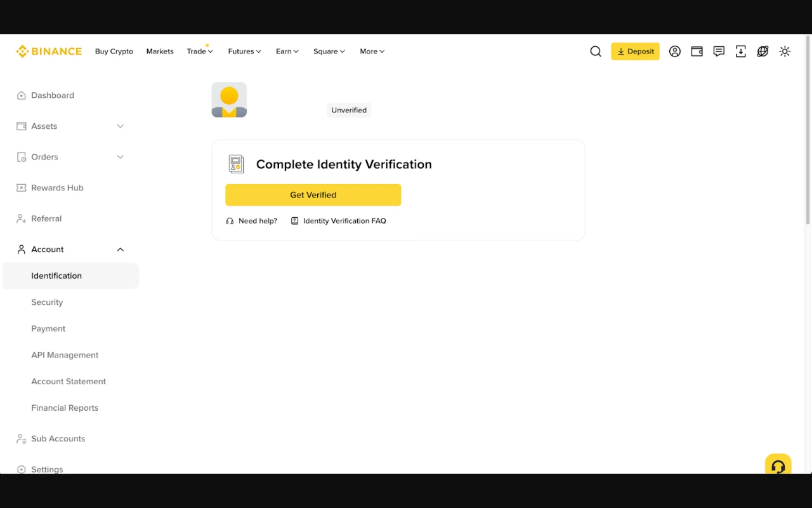The image size is (812, 508).
Task: Open the search magnifier icon
Action: tap(596, 51)
